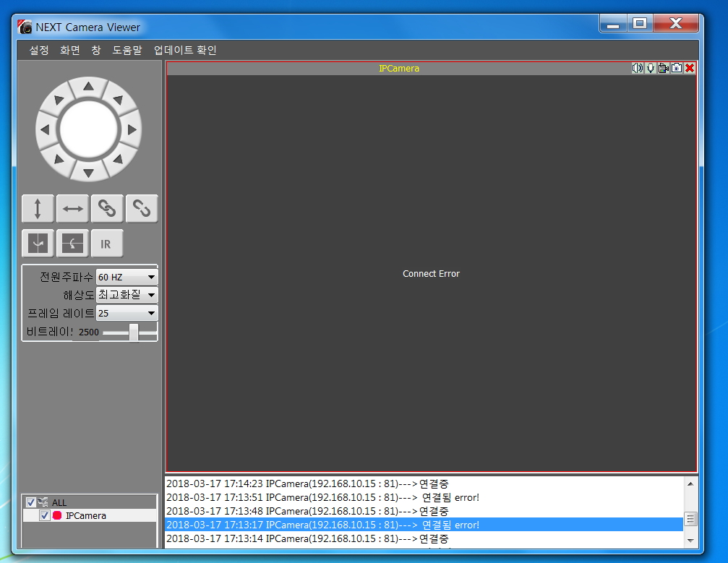Maximize the NEXT Camera Viewer window

pyautogui.click(x=640, y=23)
